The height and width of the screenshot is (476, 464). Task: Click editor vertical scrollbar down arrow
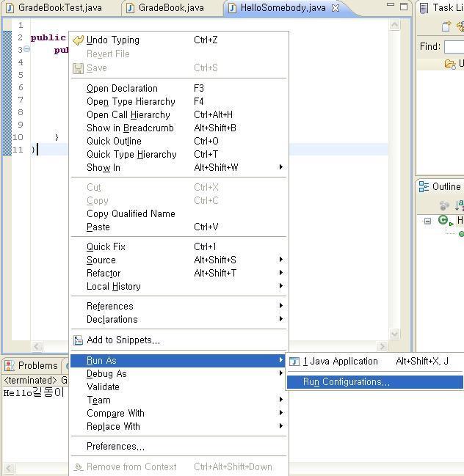(395, 334)
